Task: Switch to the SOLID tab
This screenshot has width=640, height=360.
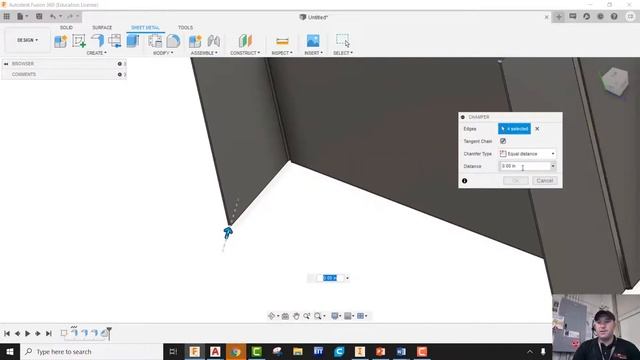Action: tap(66, 27)
